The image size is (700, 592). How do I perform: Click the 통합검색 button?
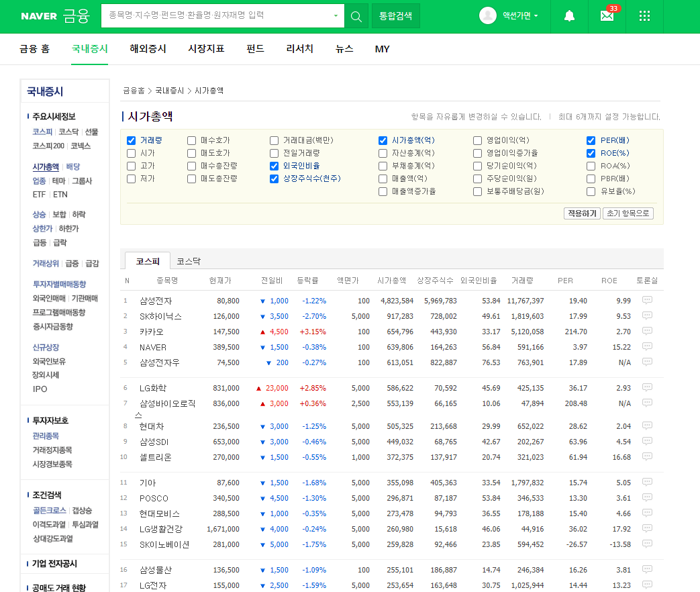(x=395, y=16)
